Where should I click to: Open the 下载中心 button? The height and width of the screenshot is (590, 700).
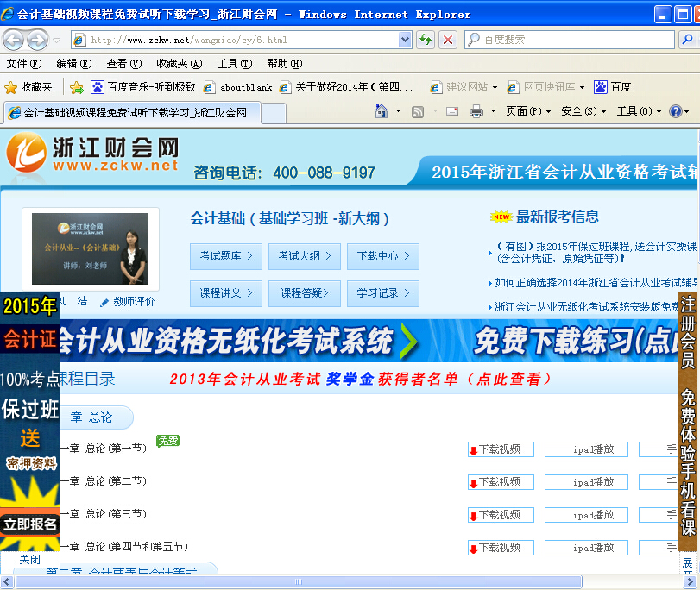pyautogui.click(x=383, y=257)
